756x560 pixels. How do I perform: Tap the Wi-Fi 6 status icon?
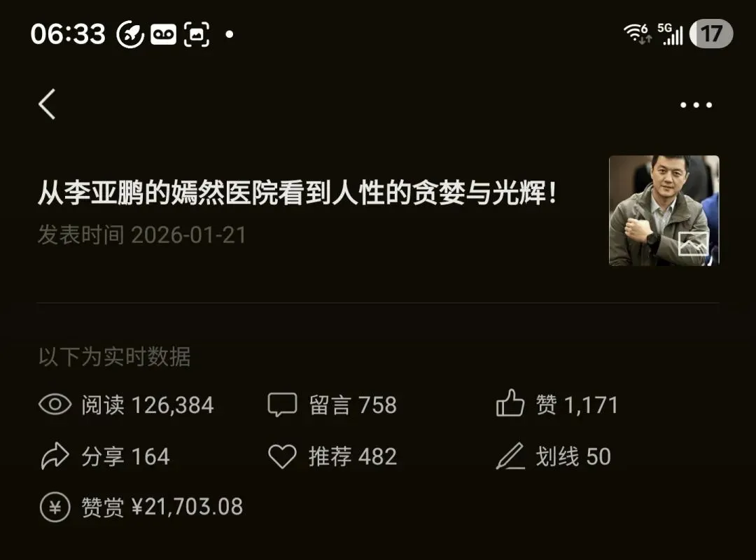tap(638, 34)
